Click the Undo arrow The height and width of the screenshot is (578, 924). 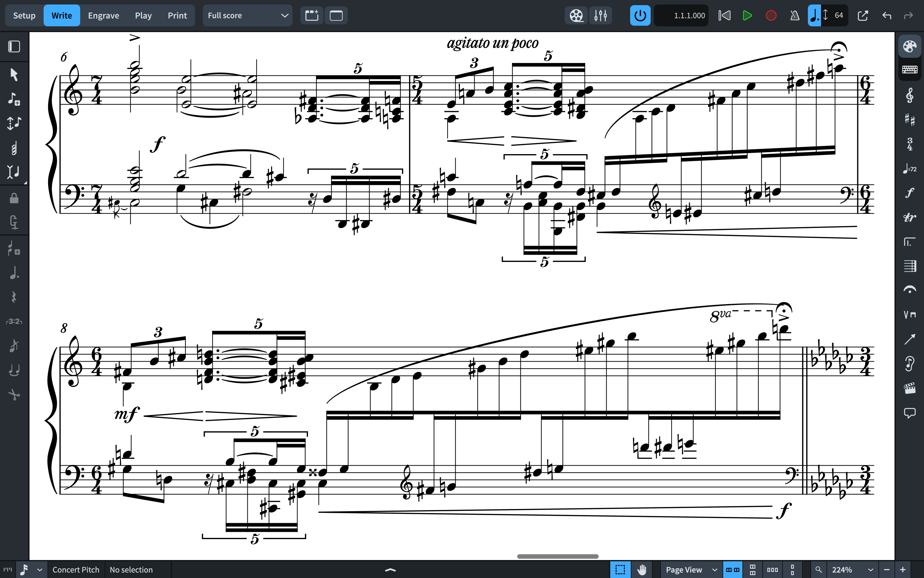[886, 16]
